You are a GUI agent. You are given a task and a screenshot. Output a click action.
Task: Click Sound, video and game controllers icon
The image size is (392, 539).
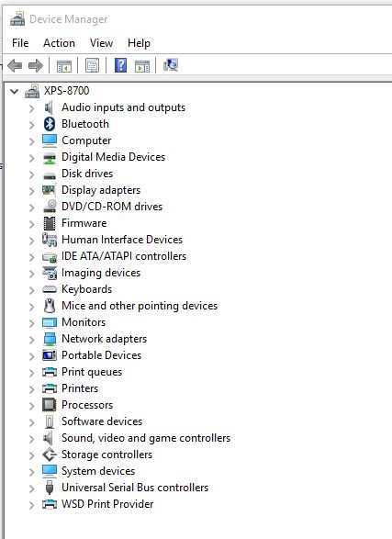(x=49, y=438)
